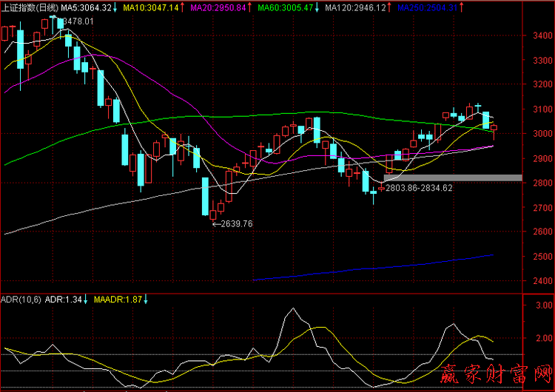Click the red up arrow after MA120 value
The width and height of the screenshot is (555, 392).
390,7
